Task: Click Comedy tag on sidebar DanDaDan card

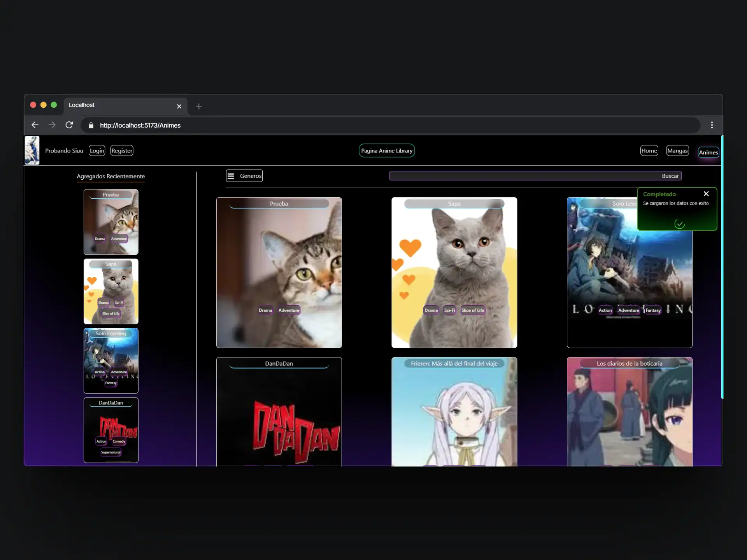Action: 119,441
